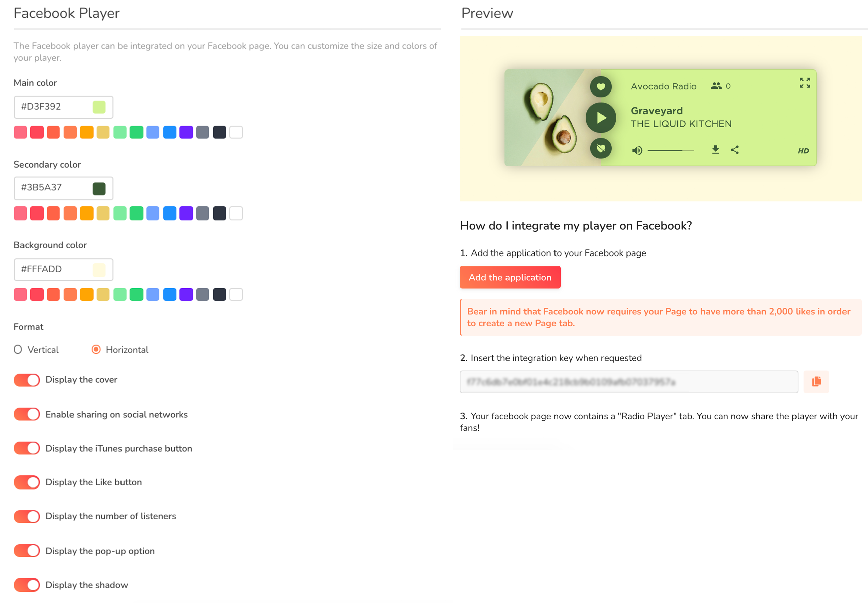The width and height of the screenshot is (868, 603).
Task: Click Add the application button
Action: pos(509,277)
